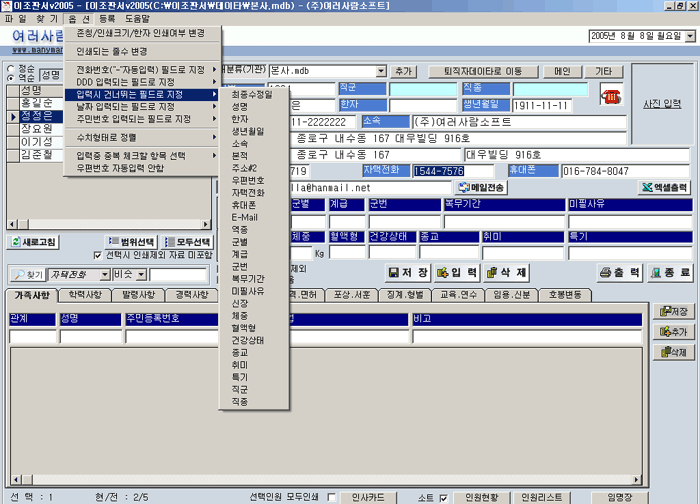This screenshot has height=504, width=700.
Task: Open the date dropdown at top right
Action: click(x=688, y=37)
